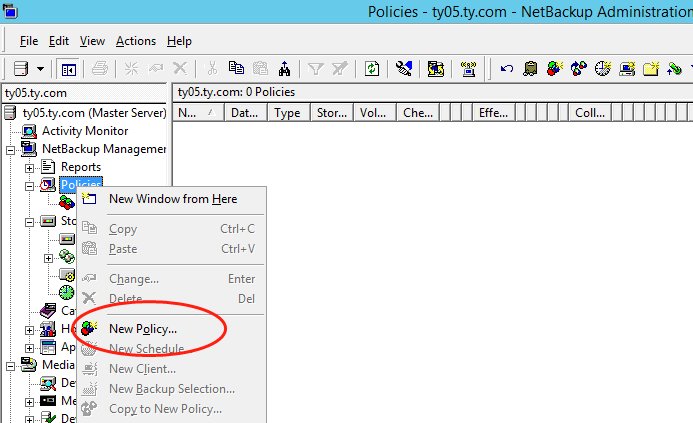This screenshot has height=423, width=693.
Task: Click the funnel Filter toolbar icon
Action: [x=316, y=69]
